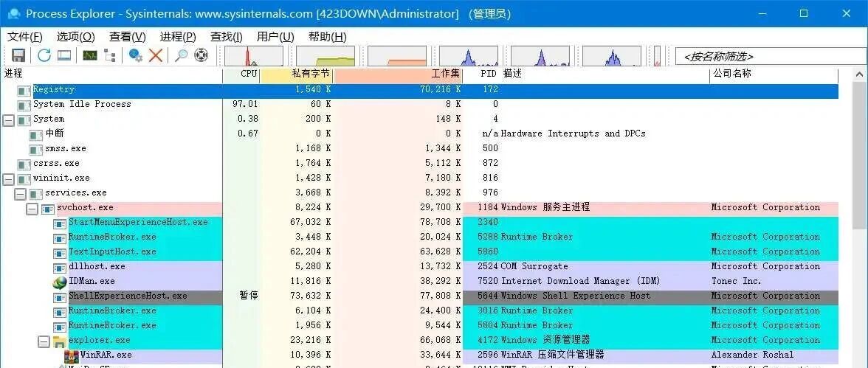Click the Save floppy disk toolbar icon
Image resolution: width=868 pixels, height=368 pixels.
[x=18, y=55]
